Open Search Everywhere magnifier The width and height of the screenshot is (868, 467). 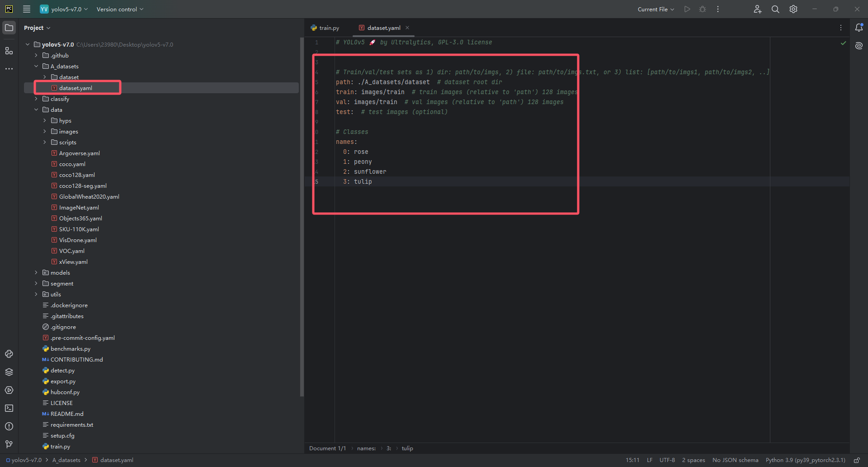point(775,9)
